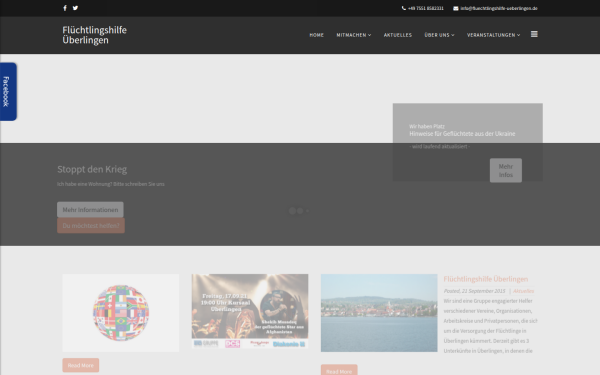Click the Mehr Informationen button
The height and width of the screenshot is (375, 600).
90,210
